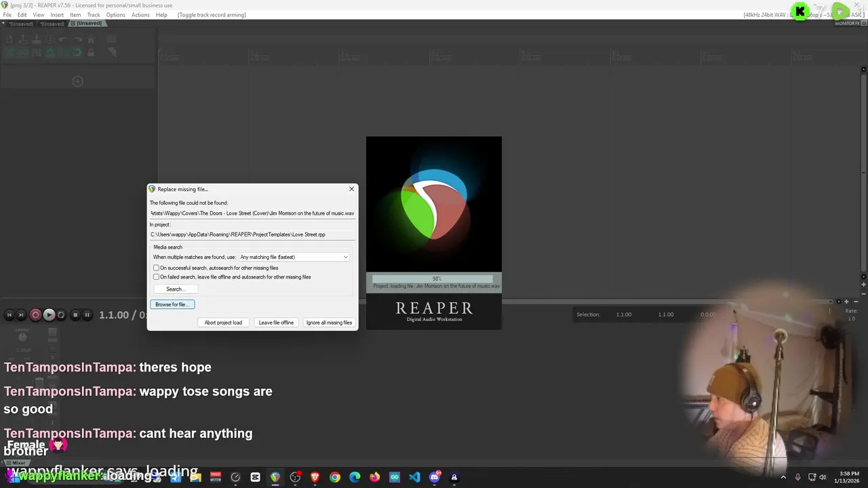Open Firefox from taskbar
This screenshot has height=488, width=868.
point(374,477)
